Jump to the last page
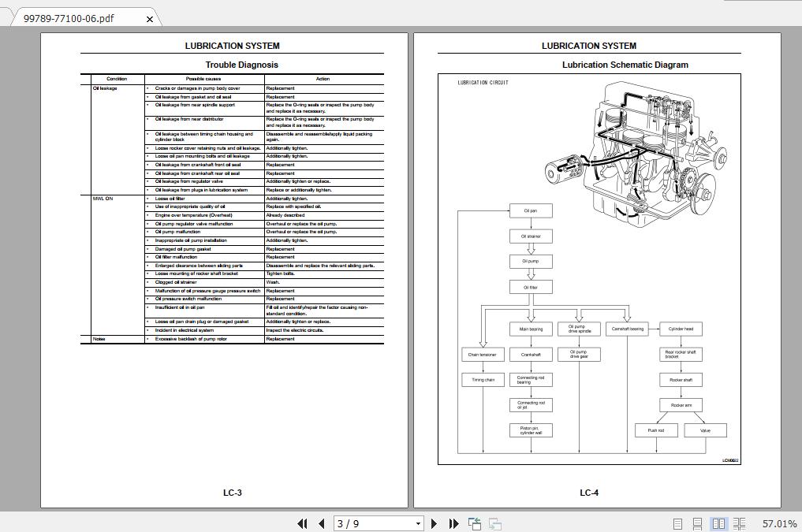The image size is (802, 532). (453, 523)
